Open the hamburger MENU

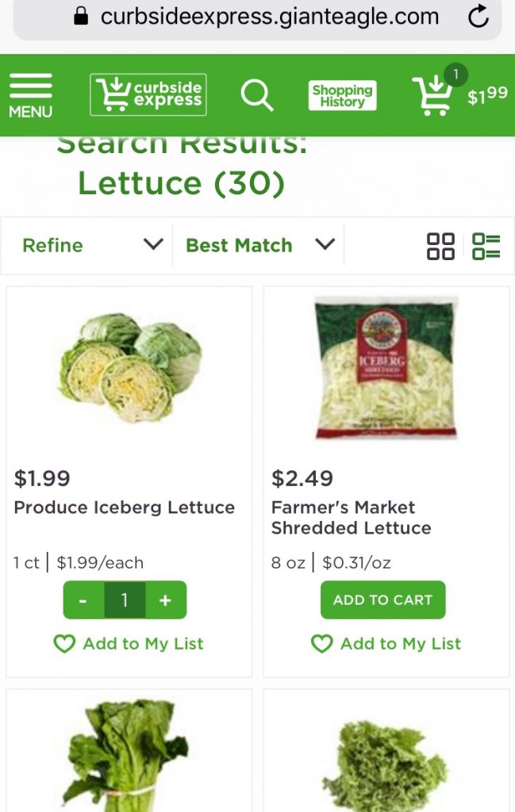[30, 91]
